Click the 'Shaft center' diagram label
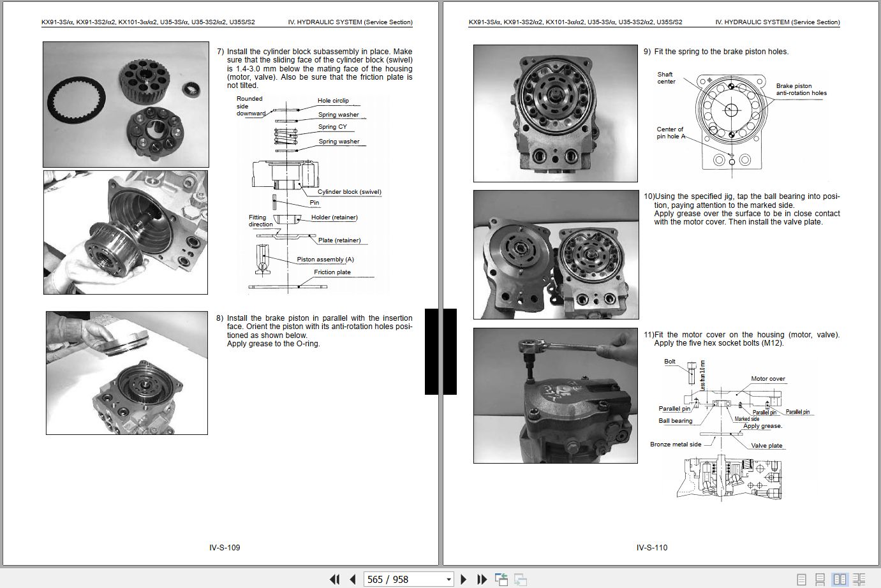This screenshot has width=881, height=588. [x=666, y=78]
